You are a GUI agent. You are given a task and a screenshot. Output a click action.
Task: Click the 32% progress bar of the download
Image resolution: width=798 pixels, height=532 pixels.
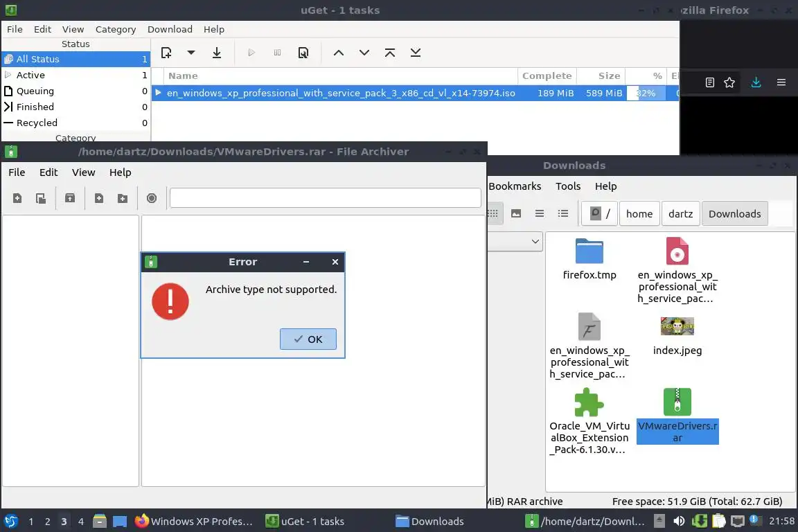(x=646, y=93)
